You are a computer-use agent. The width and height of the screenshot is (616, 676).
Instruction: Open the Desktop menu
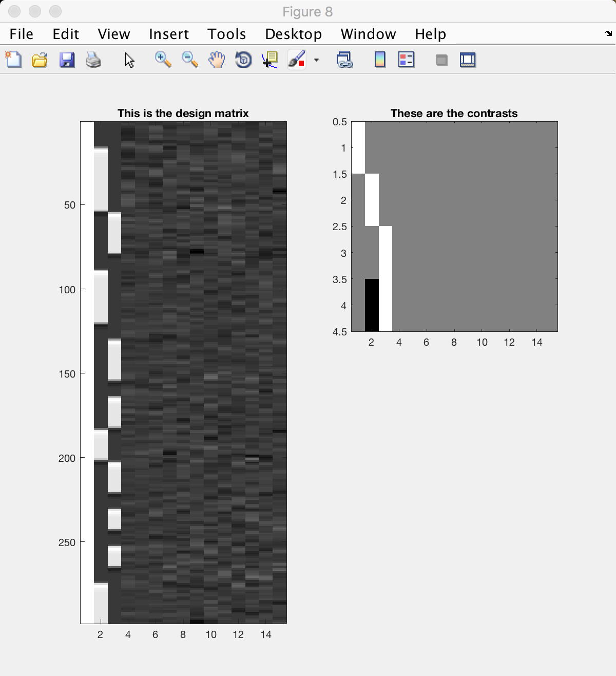(x=293, y=34)
